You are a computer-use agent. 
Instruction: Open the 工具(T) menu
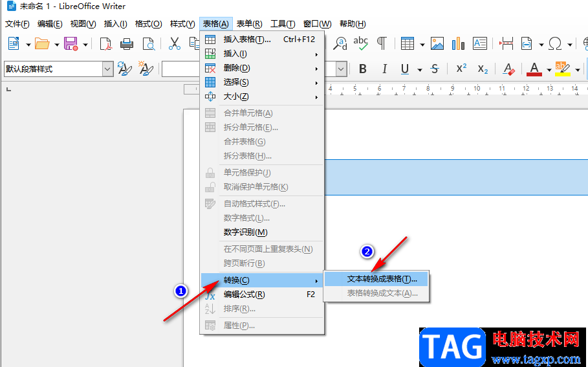(x=283, y=24)
